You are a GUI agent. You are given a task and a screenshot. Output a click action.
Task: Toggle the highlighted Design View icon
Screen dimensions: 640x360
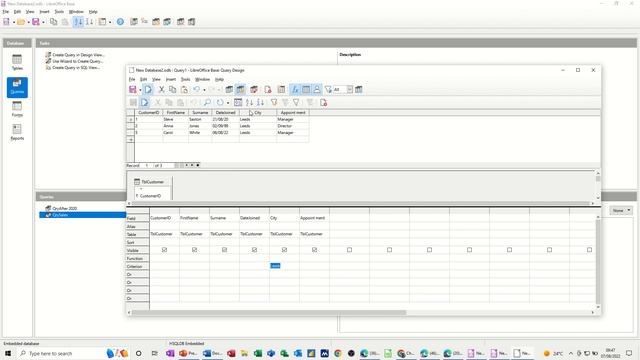[x=241, y=89]
